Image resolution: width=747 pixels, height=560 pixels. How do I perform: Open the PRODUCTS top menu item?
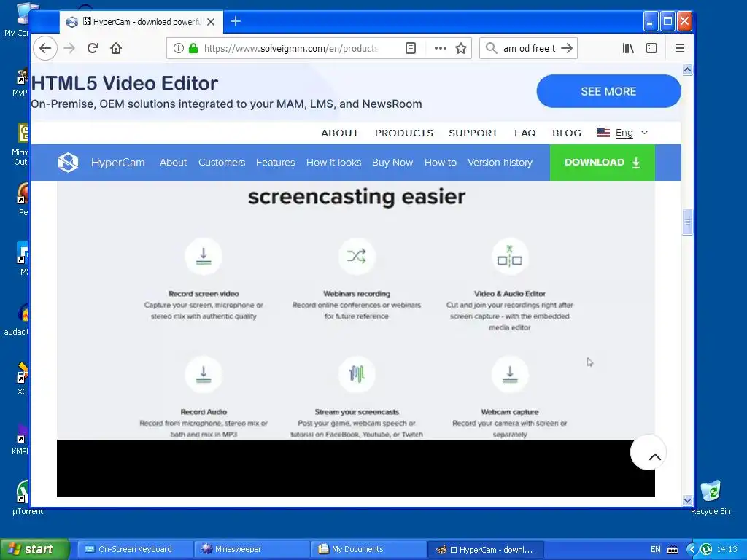404,133
